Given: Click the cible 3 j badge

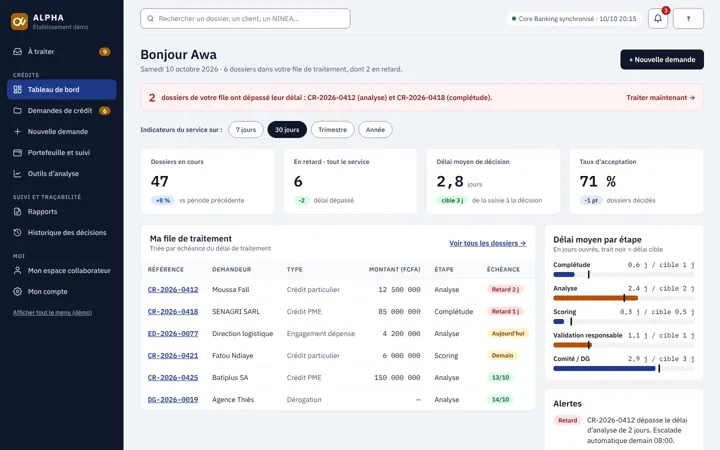Looking at the screenshot, I should 452,201.
